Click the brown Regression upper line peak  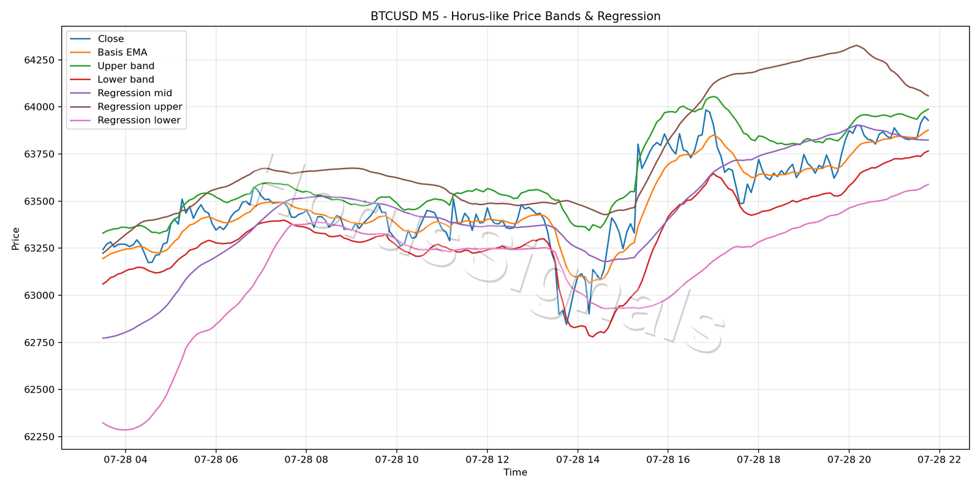point(856,45)
